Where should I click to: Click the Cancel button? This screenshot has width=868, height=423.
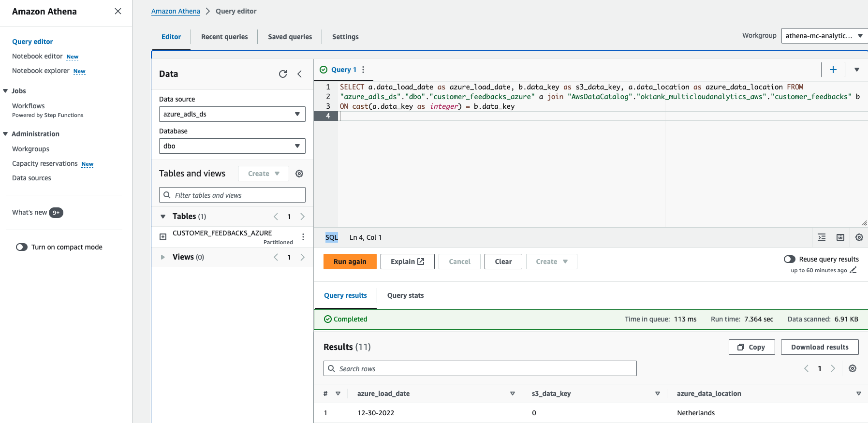click(459, 262)
